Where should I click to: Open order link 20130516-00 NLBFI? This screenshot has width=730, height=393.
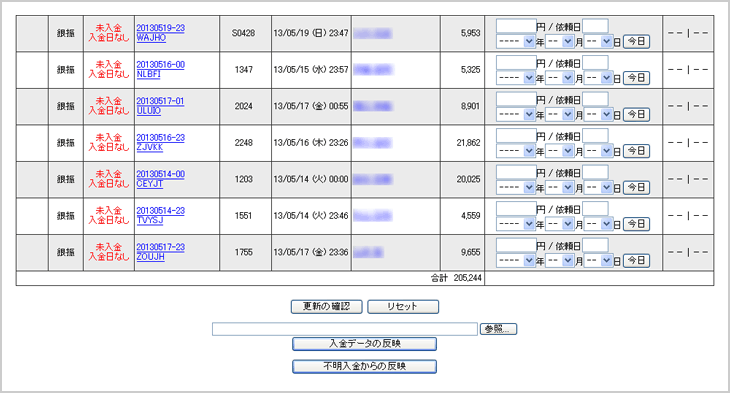tap(160, 69)
